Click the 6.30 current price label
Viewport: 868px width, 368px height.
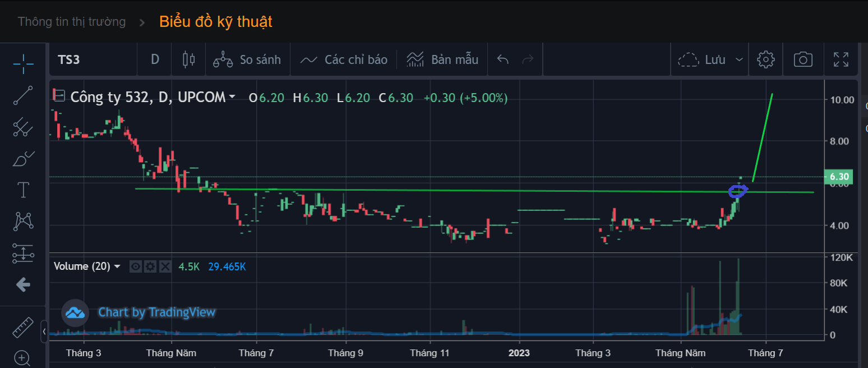pos(839,177)
